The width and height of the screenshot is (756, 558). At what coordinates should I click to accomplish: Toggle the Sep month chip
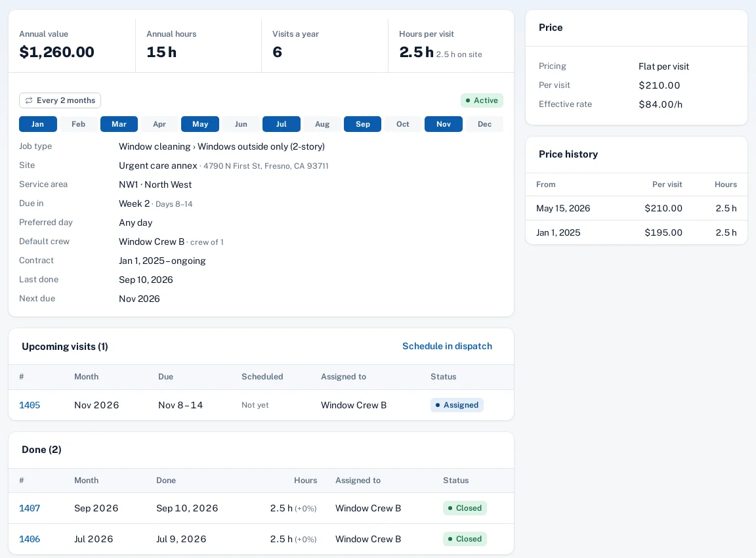pyautogui.click(x=362, y=124)
